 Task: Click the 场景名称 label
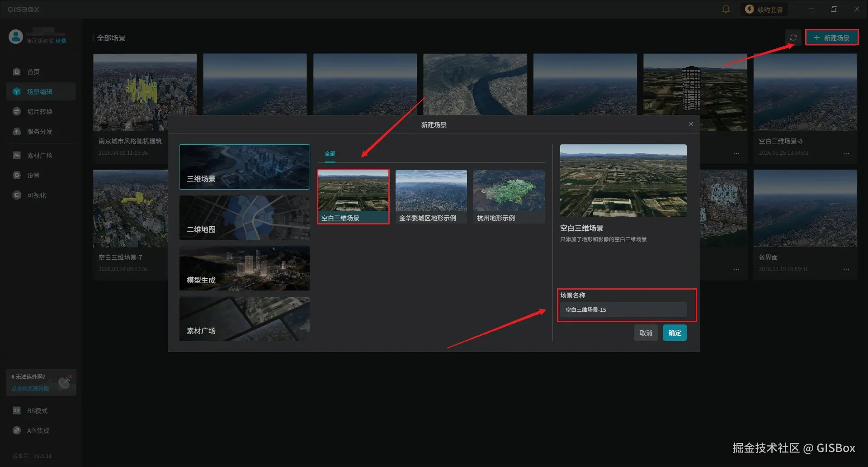tap(573, 295)
